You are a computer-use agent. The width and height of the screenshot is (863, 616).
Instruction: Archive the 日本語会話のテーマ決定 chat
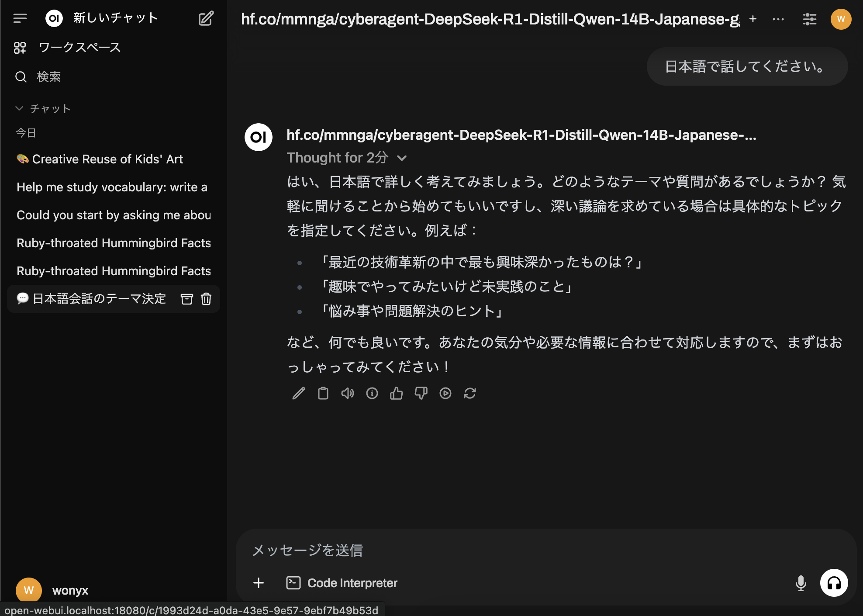click(187, 299)
